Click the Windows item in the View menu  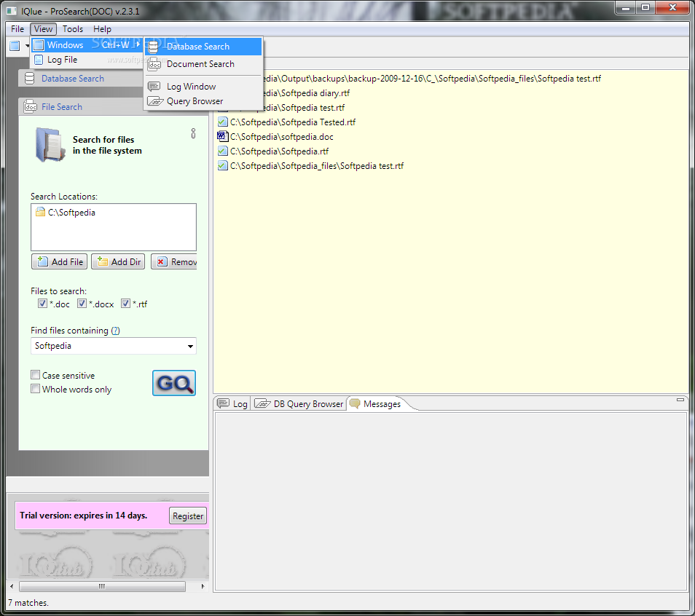(87, 44)
